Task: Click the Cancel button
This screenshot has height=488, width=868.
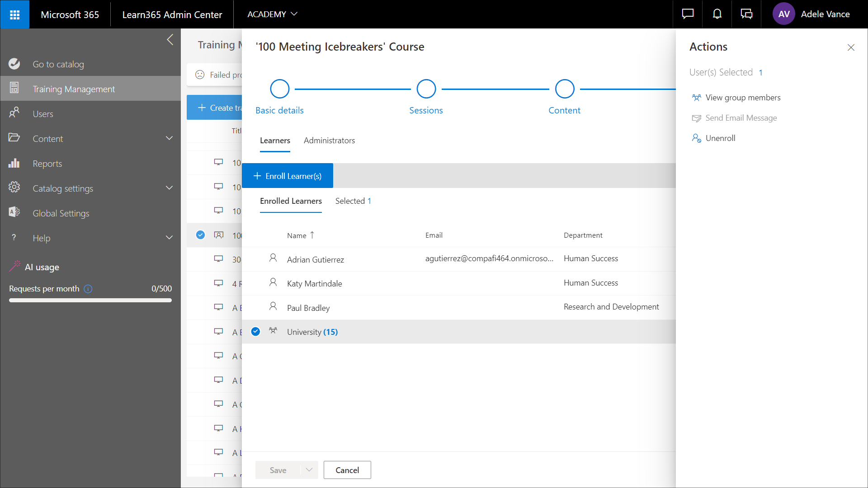Action: pos(347,470)
